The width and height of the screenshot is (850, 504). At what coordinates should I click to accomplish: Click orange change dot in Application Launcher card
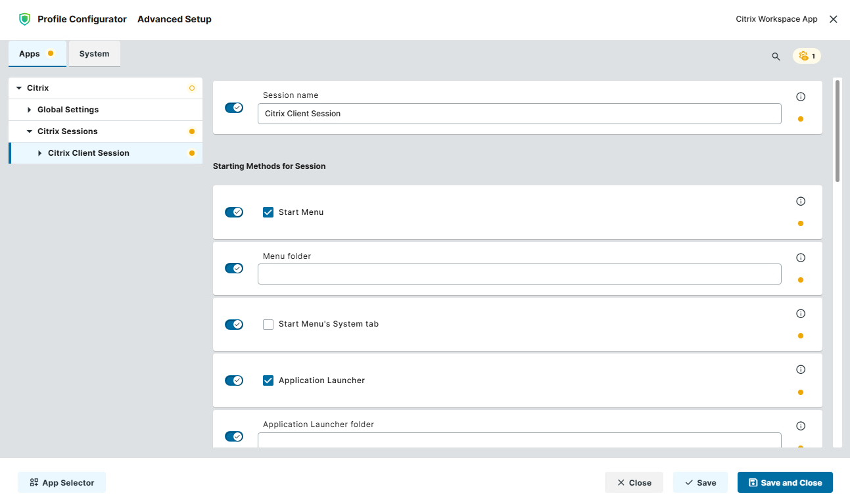tap(800, 392)
